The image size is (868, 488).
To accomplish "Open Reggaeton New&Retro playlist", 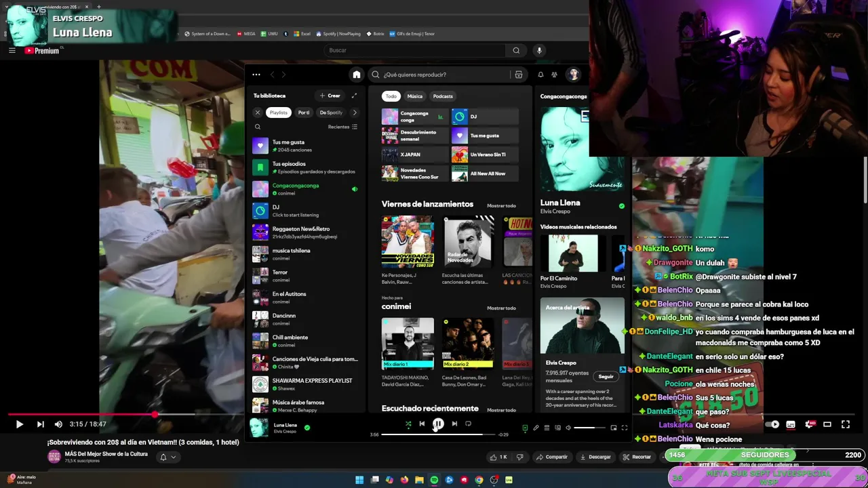I will 305,232.
